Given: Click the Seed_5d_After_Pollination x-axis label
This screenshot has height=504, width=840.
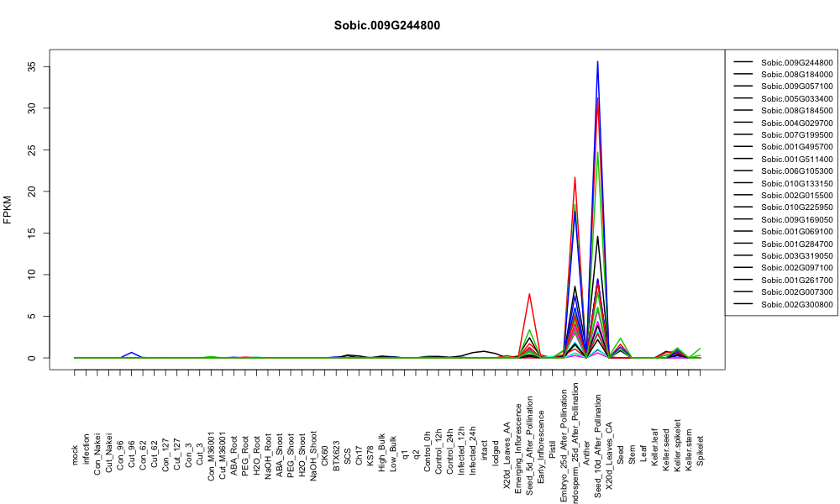Looking at the screenshot, I should point(530,438).
